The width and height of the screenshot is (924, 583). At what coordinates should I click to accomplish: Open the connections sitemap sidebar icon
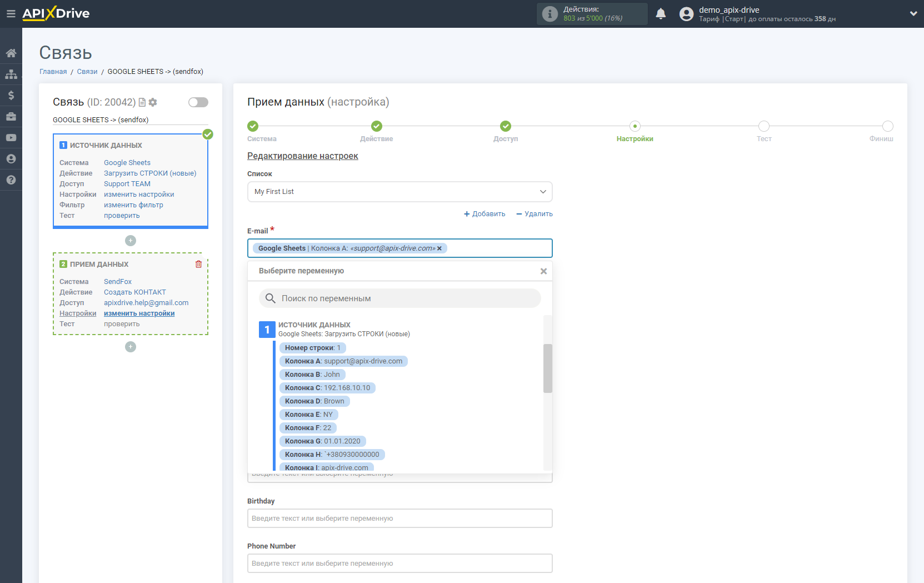[x=11, y=74]
